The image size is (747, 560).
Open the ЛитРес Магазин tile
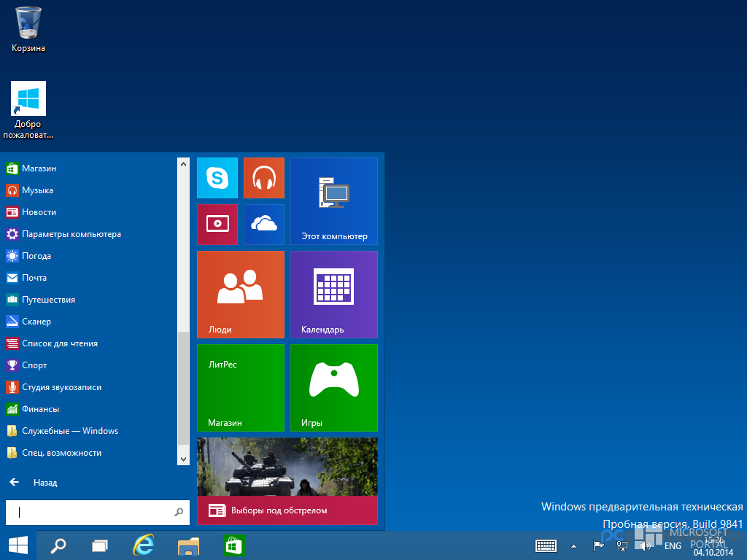[241, 388]
